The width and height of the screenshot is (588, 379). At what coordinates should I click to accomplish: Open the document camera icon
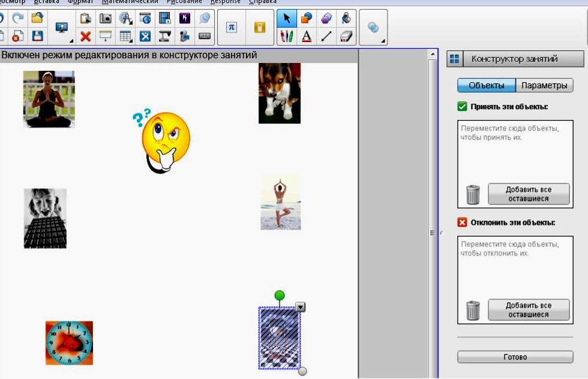tap(164, 37)
